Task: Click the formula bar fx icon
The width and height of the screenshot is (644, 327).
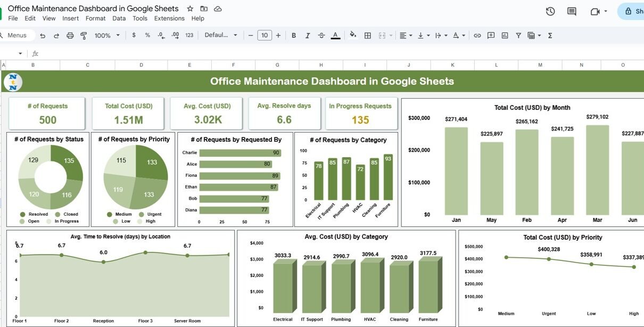Action: coord(35,54)
